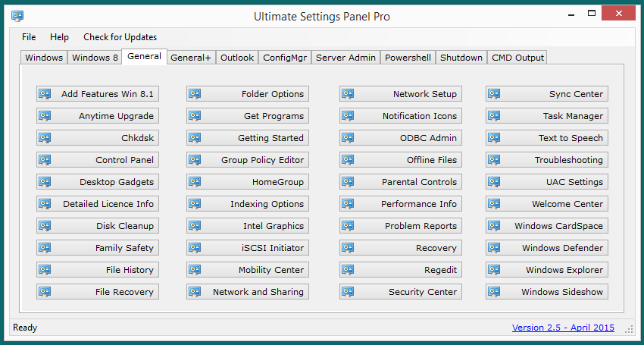The width and height of the screenshot is (644, 345).
Task: Click the icon beside Security Center
Action: point(348,292)
